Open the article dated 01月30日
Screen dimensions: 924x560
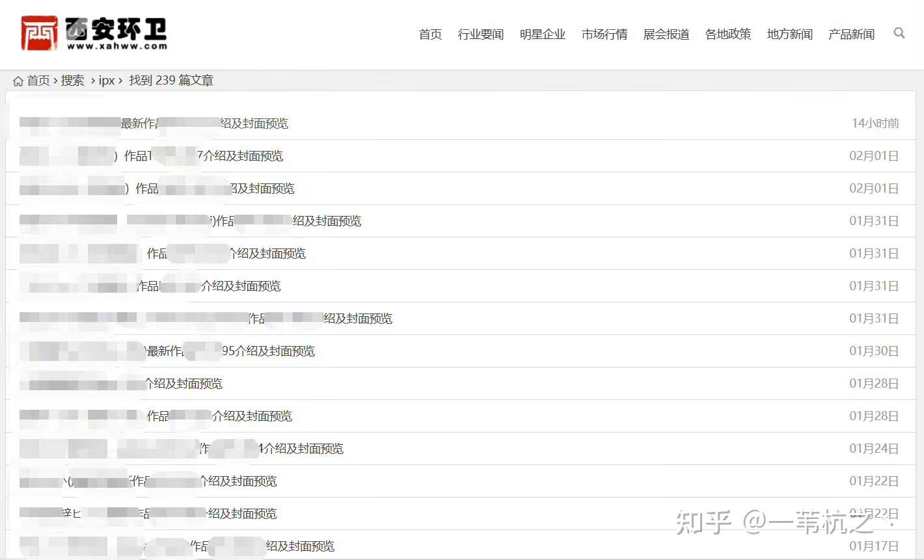(x=167, y=351)
